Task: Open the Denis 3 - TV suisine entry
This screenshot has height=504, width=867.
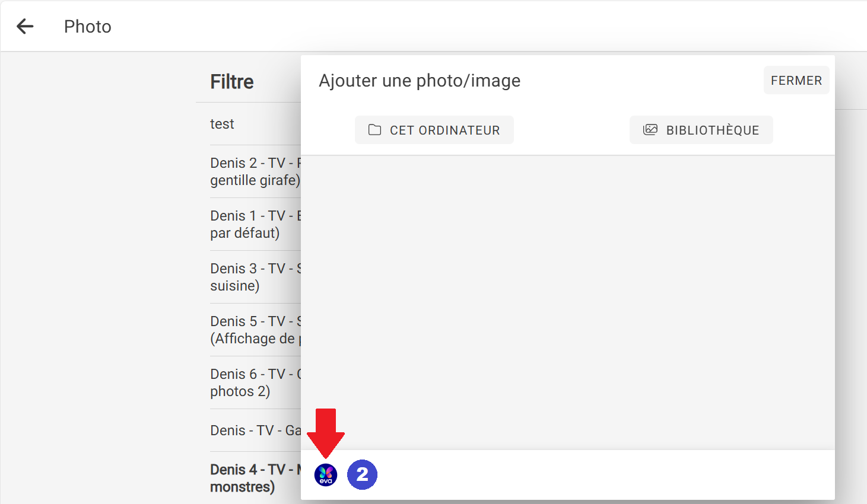Action: (x=255, y=277)
